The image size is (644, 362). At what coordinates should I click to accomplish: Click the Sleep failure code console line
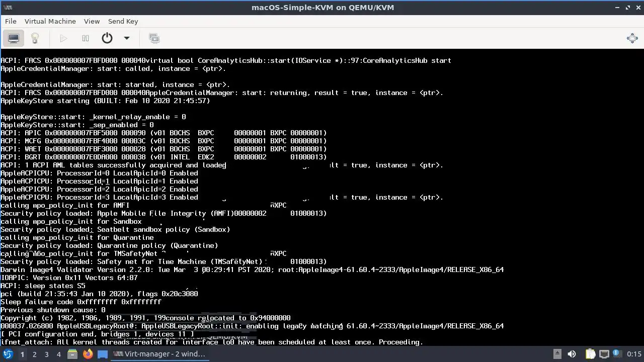tap(81, 302)
